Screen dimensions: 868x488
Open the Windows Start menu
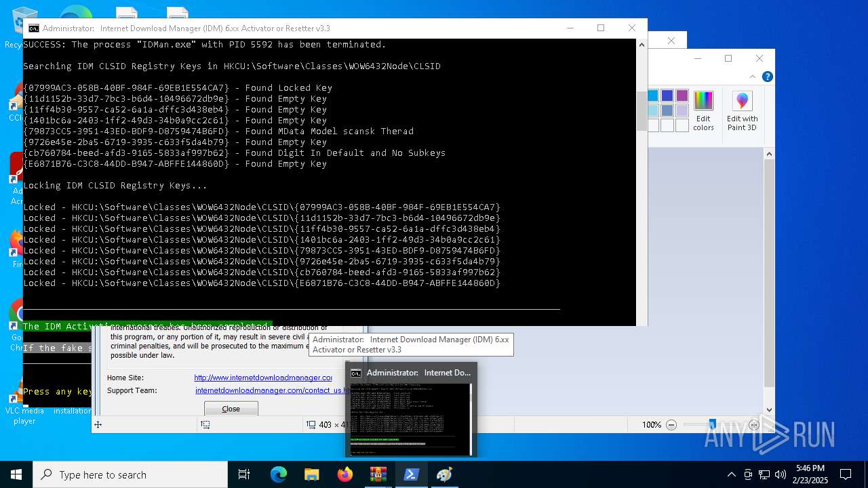pos(16,474)
